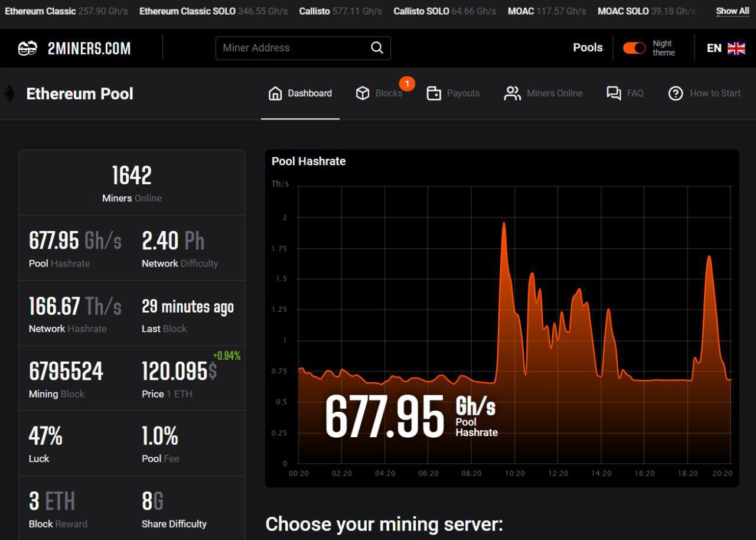Open the Payouts tab
This screenshot has width=756, height=540.
pyautogui.click(x=453, y=93)
